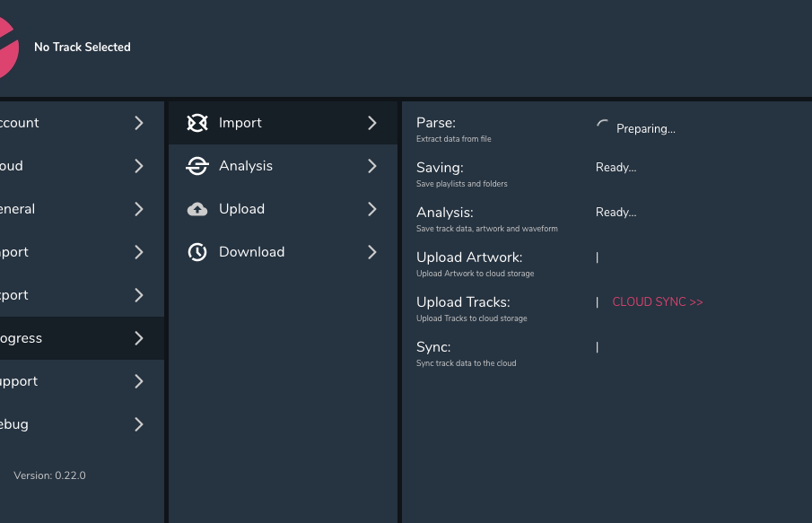Click the pink app logo

tap(7, 48)
